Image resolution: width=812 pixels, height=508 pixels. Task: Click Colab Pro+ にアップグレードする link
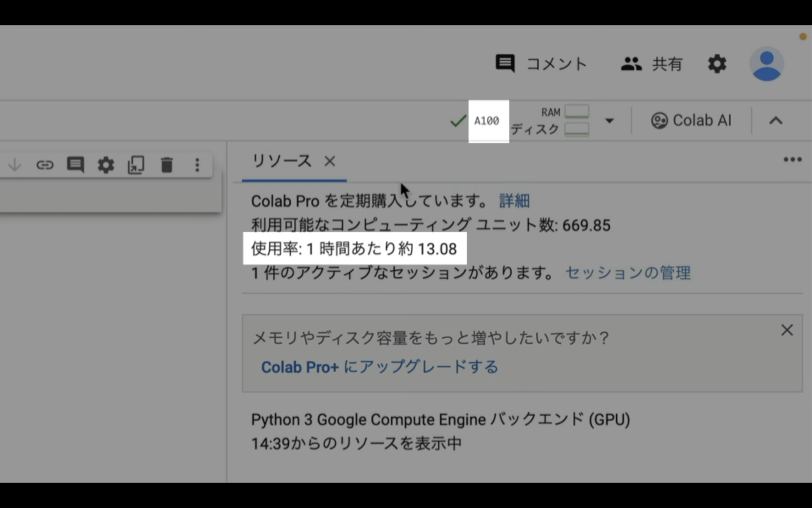[x=380, y=367]
